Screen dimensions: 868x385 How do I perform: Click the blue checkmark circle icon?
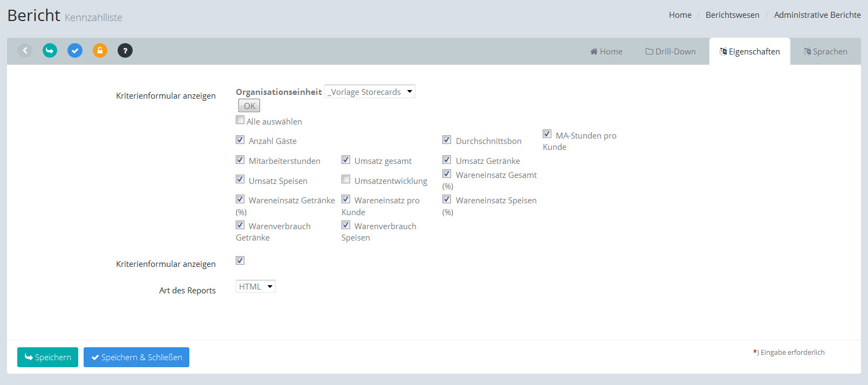click(75, 51)
